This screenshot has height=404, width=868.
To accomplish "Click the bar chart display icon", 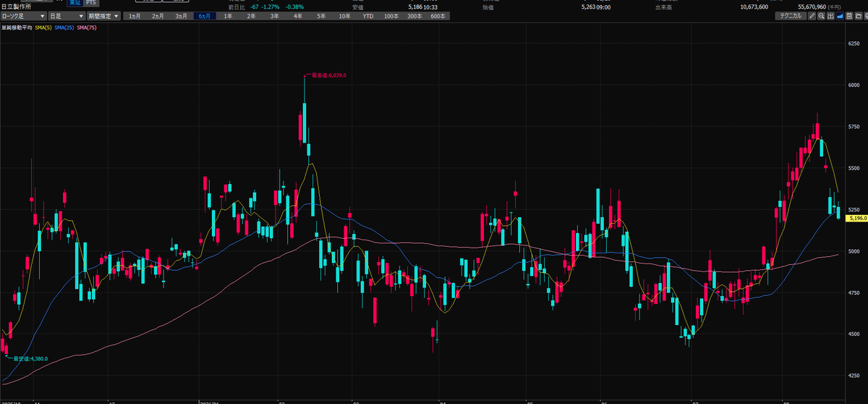I will coord(830,16).
